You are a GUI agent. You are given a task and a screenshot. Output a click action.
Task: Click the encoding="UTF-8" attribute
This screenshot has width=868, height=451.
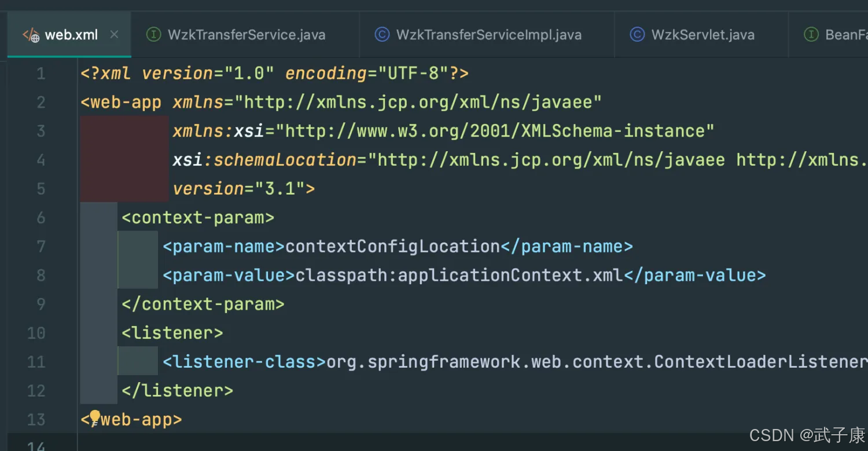click(367, 74)
